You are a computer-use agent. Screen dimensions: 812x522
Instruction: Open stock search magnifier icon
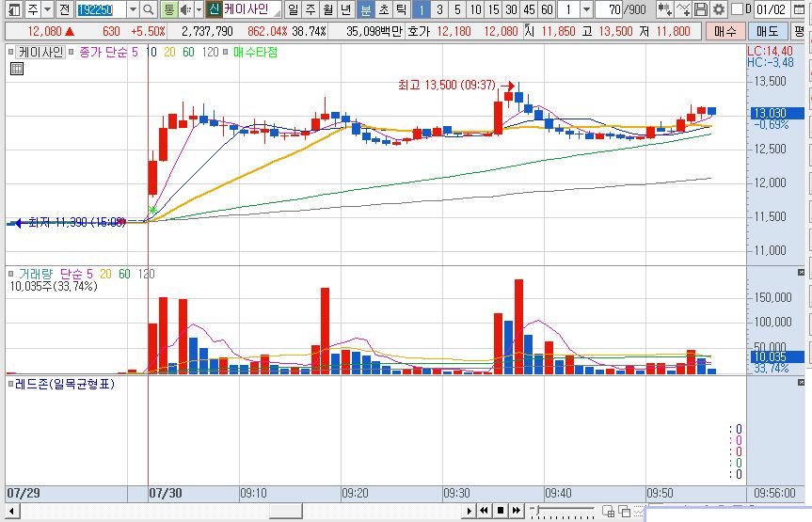click(x=148, y=9)
